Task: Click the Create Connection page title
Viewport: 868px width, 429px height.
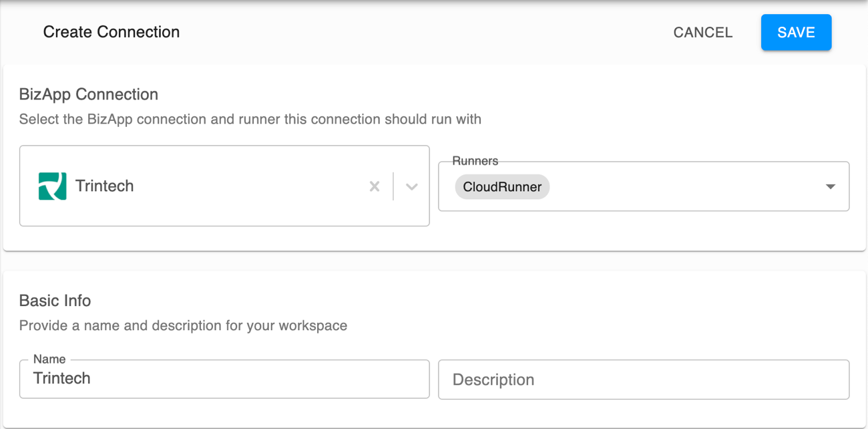Action: pyautogui.click(x=112, y=32)
